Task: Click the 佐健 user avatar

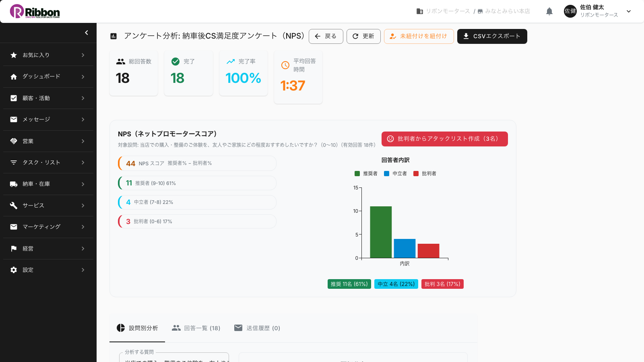Action: (570, 11)
